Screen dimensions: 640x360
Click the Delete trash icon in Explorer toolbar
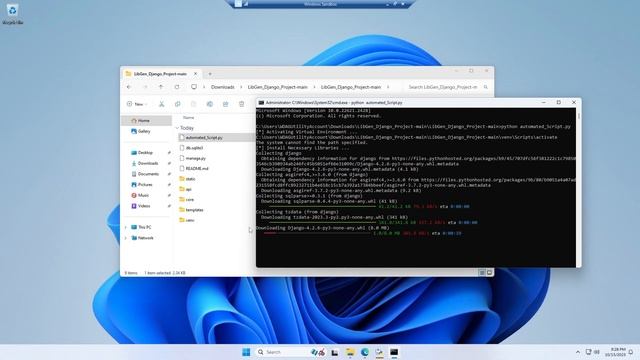(242, 104)
